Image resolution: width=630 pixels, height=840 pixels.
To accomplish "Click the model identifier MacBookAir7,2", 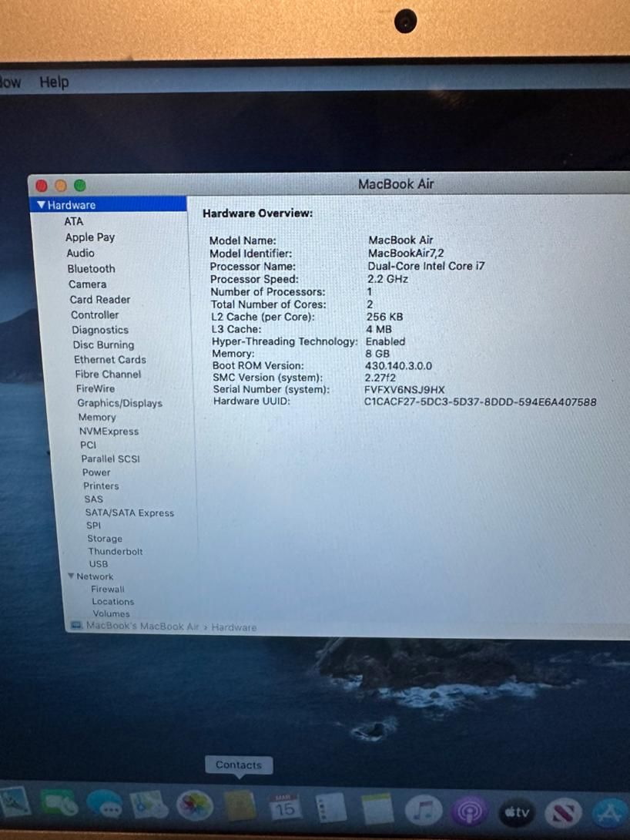I will pos(406,253).
